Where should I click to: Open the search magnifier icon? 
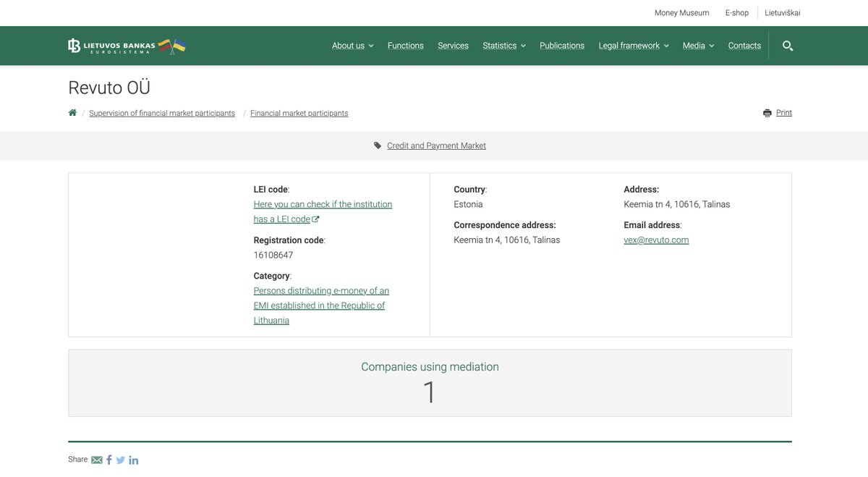point(788,46)
